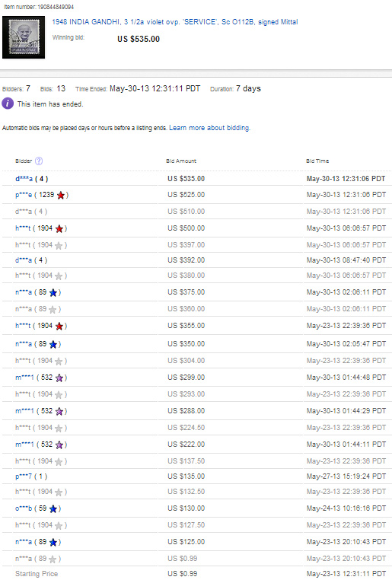Click the purple info icon beside item ended
The width and height of the screenshot is (392, 580).
tap(8, 104)
